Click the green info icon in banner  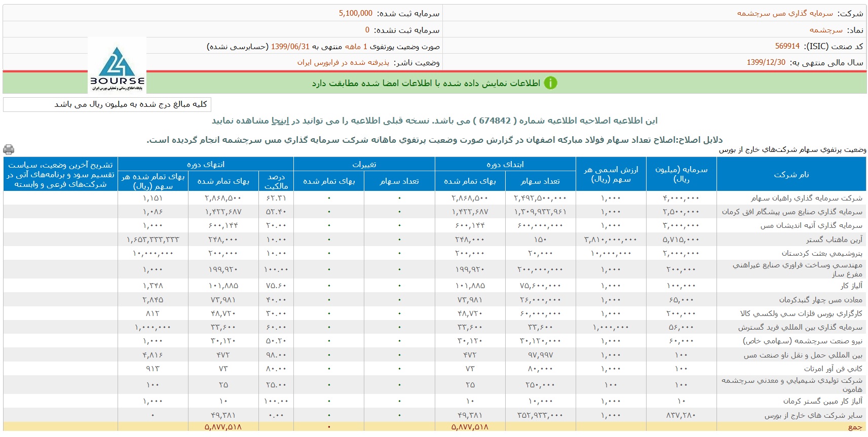pos(550,83)
